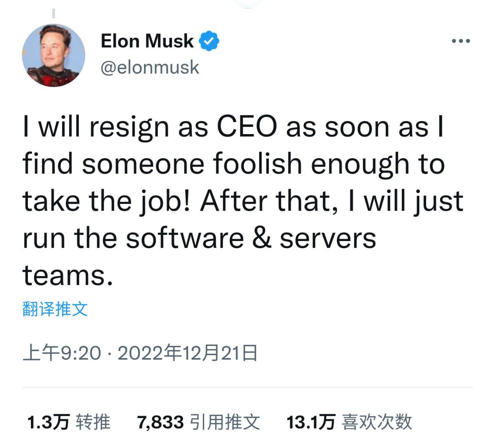
Task: Open the 引用推文 quote tweets list
Action: (225, 422)
